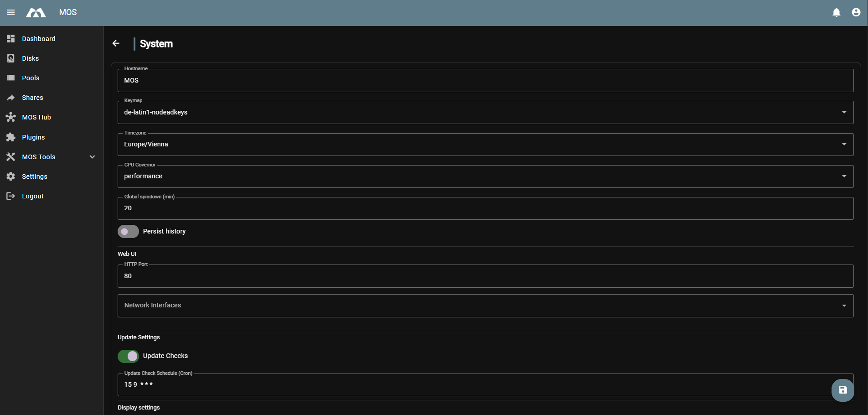Open the Timezone dropdown
This screenshot has height=415, width=868.
coord(485,145)
